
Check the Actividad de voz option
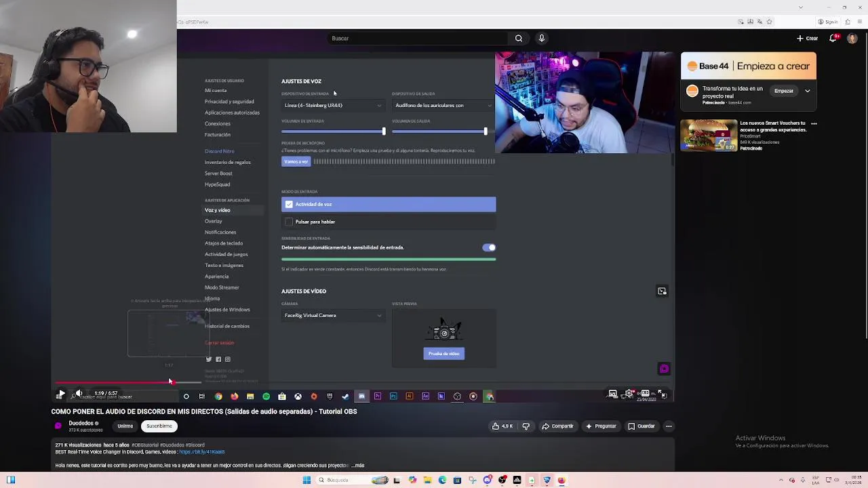[290, 204]
